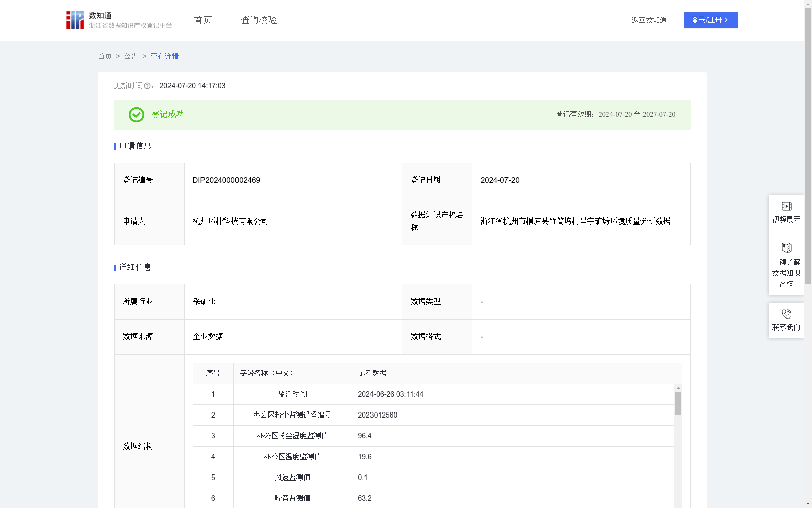Image resolution: width=812 pixels, height=508 pixels.
Task: Click sample value 2023012560
Action: click(x=378, y=415)
